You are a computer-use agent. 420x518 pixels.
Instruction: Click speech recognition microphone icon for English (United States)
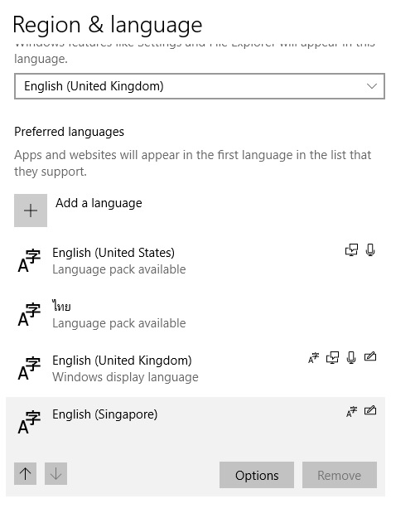[370, 250]
